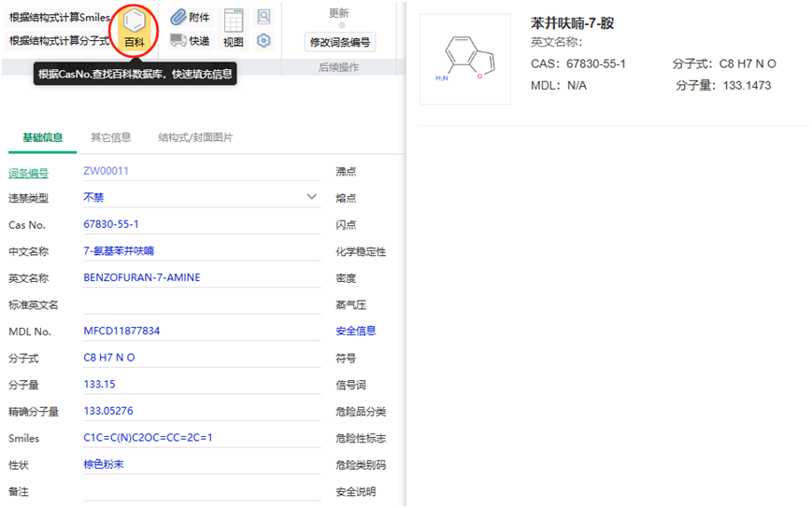Click the 性状 field 棕色粉末
Viewport: 812px width, 508px height.
point(202,464)
